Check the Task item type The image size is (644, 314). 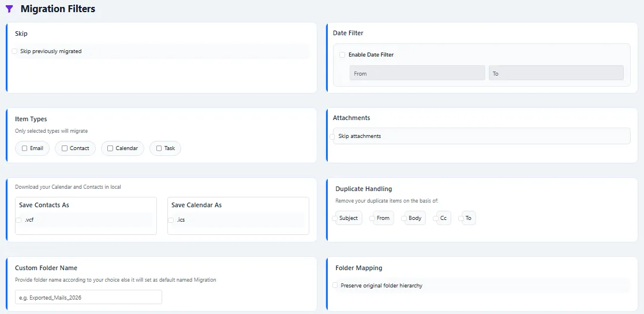[x=159, y=148]
